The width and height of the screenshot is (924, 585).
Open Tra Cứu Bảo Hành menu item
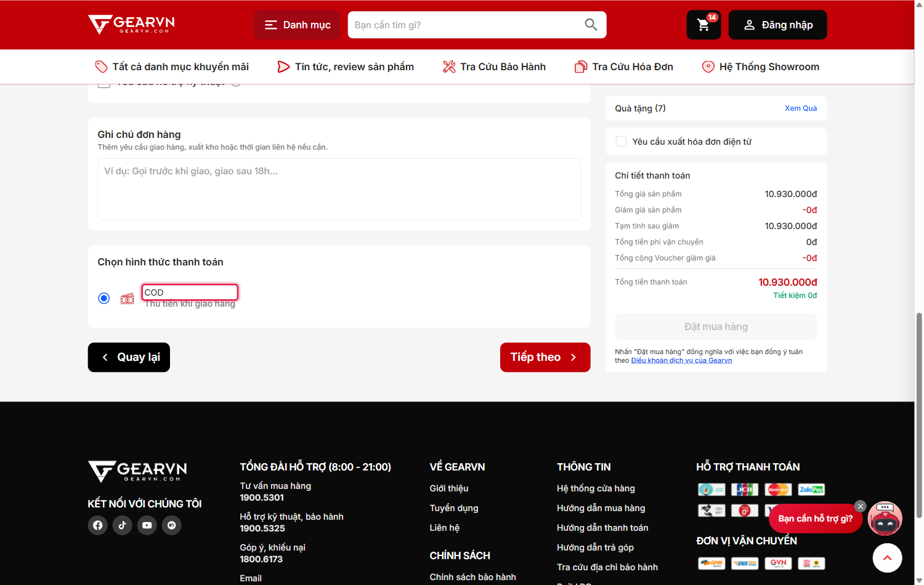coord(495,67)
